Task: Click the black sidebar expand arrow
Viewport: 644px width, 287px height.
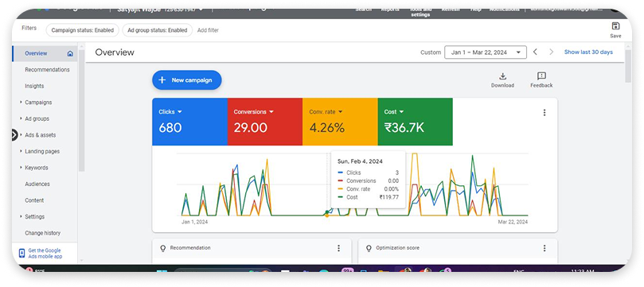Action: (x=15, y=135)
